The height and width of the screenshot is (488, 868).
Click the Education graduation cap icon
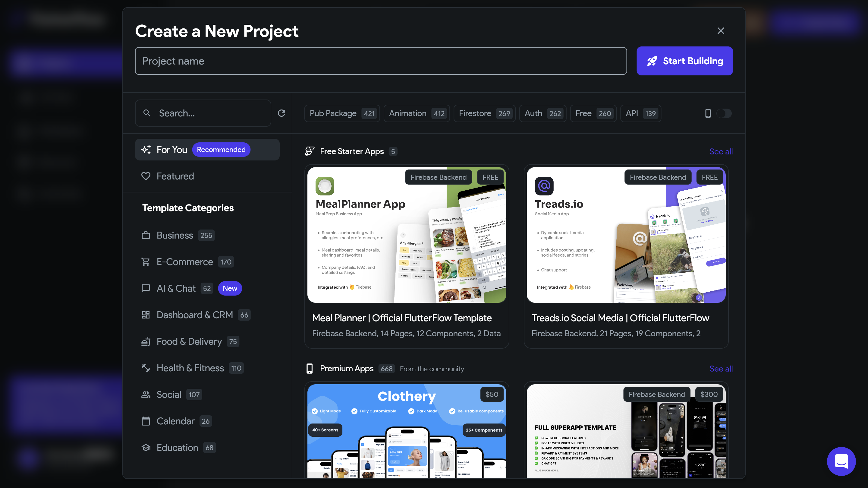(146, 448)
